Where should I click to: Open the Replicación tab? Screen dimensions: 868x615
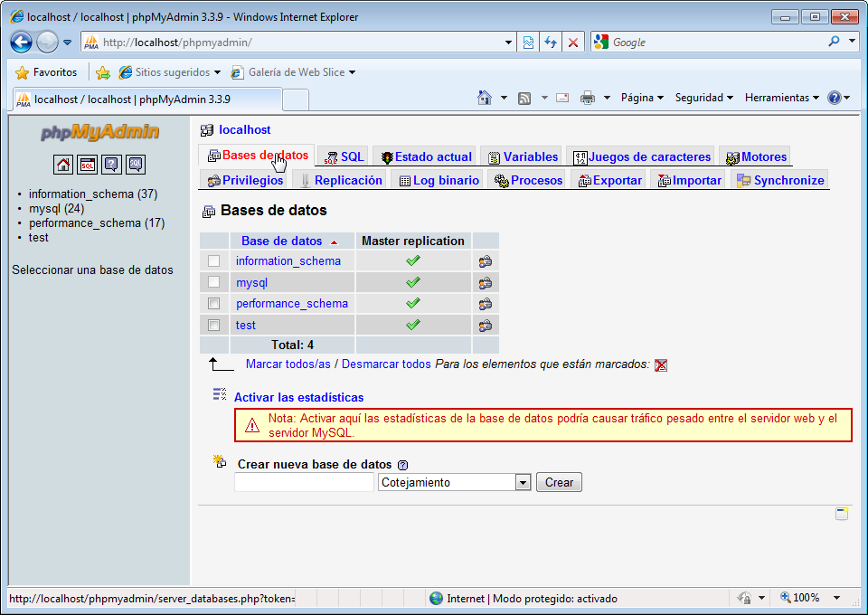click(341, 181)
